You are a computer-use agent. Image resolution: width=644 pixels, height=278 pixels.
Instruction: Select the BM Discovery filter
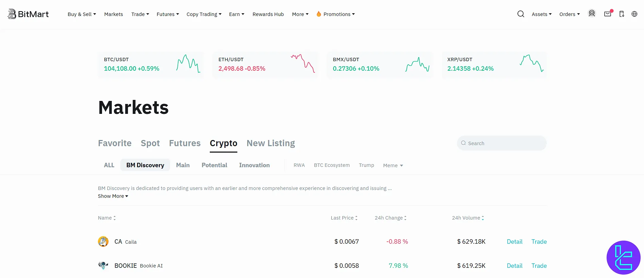pyautogui.click(x=145, y=165)
